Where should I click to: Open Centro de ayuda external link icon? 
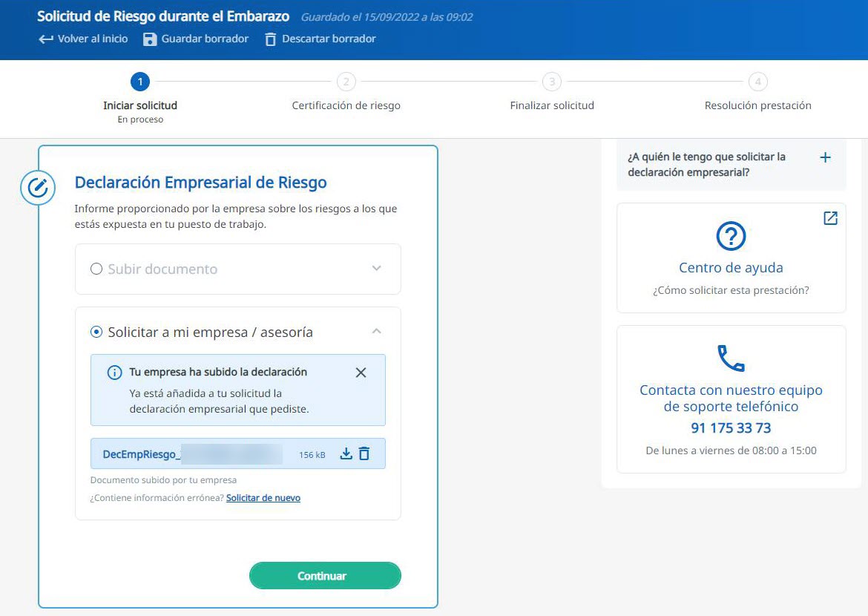tap(830, 218)
